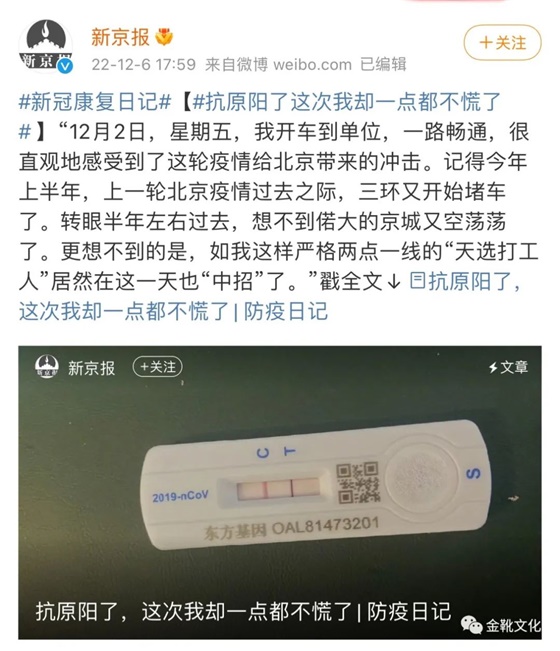This screenshot has height=651, width=560.
Task: Tap the small 新京报 logo on article card
Action: (46, 367)
